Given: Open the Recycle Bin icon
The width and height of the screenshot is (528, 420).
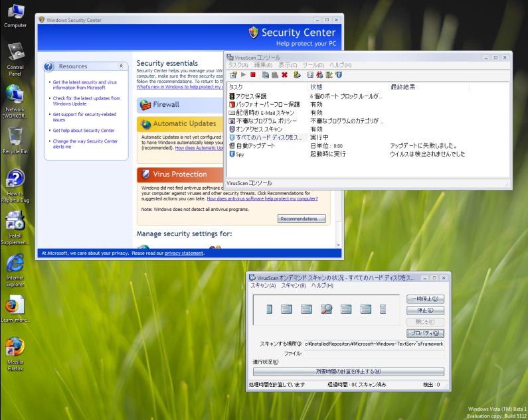Looking at the screenshot, I should pos(15,141).
